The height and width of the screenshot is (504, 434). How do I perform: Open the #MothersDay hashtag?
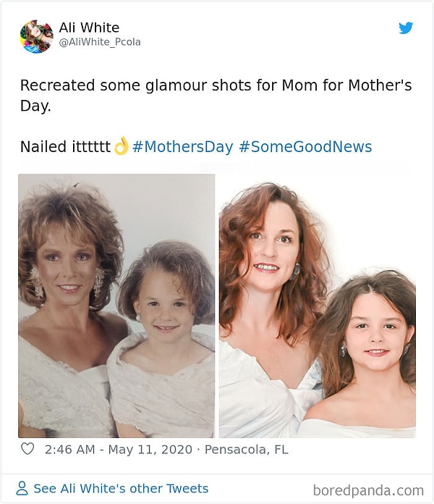[x=182, y=147]
